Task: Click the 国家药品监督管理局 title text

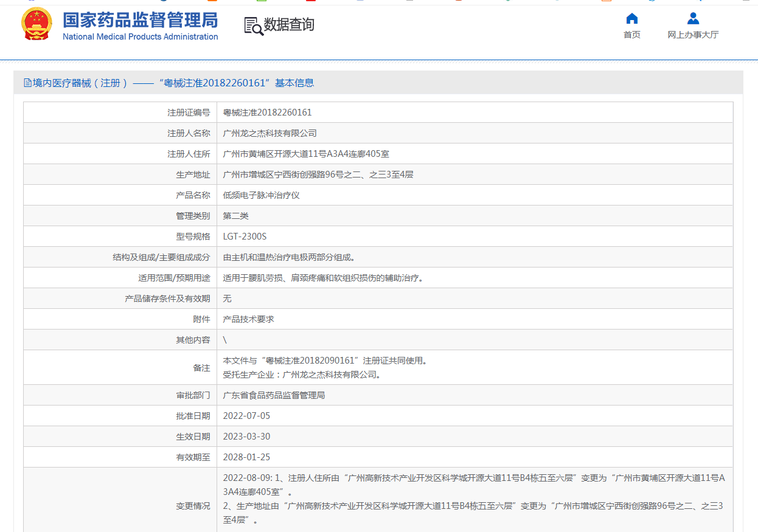Action: [x=140, y=19]
